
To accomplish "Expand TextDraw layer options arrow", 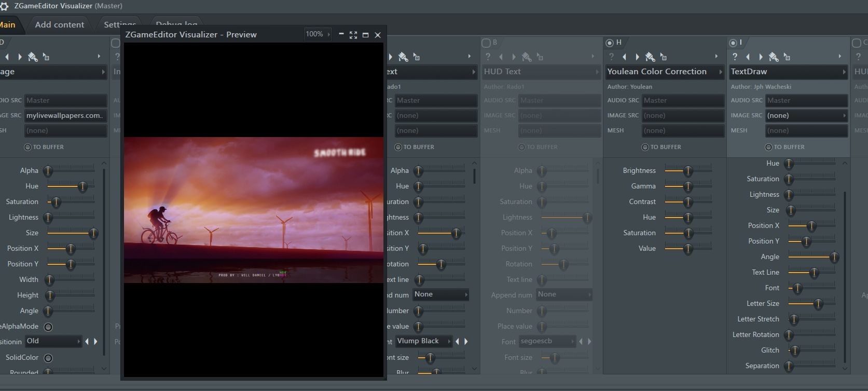I will [840, 56].
